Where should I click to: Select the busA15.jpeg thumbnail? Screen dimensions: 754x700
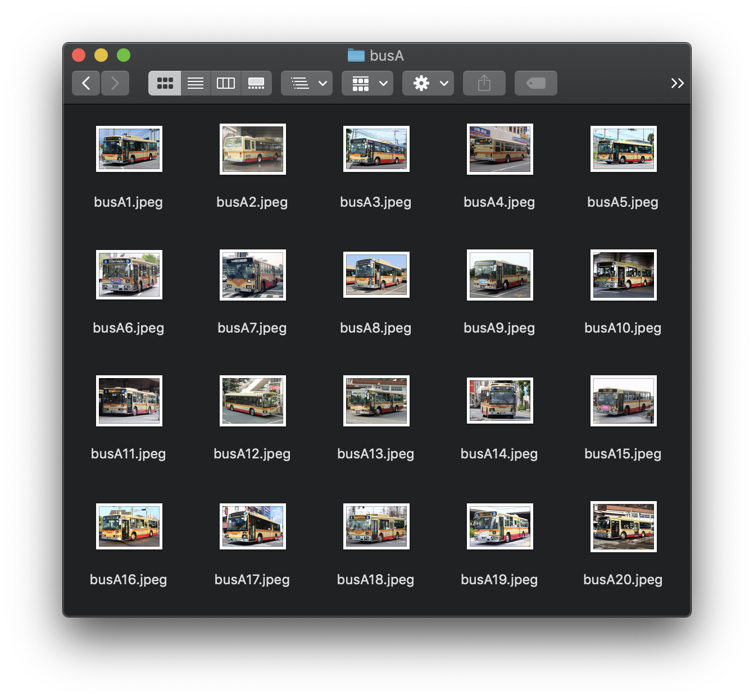coord(624,401)
